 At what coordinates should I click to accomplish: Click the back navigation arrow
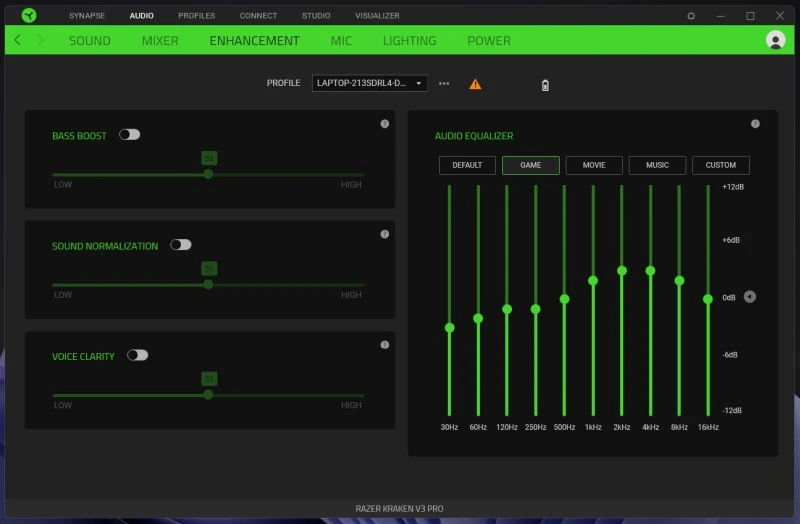pyautogui.click(x=18, y=40)
